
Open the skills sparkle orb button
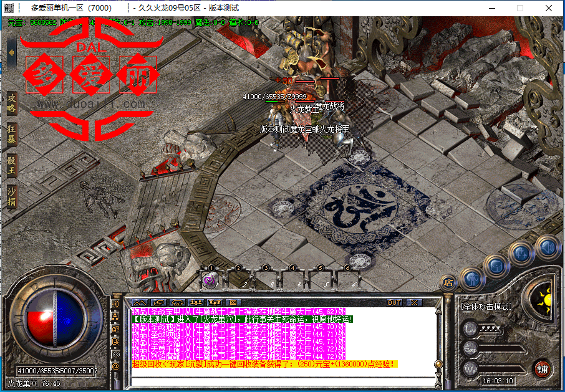521,254
